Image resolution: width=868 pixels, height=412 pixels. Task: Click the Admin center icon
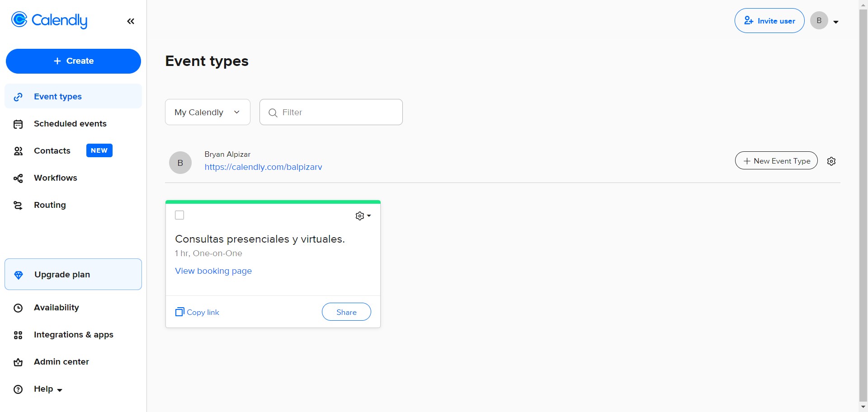click(18, 362)
